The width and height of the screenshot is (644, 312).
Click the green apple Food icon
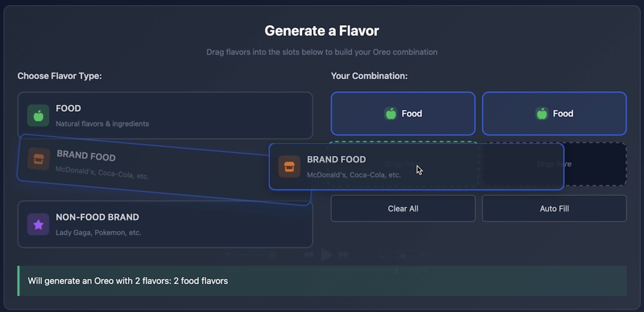(x=38, y=115)
